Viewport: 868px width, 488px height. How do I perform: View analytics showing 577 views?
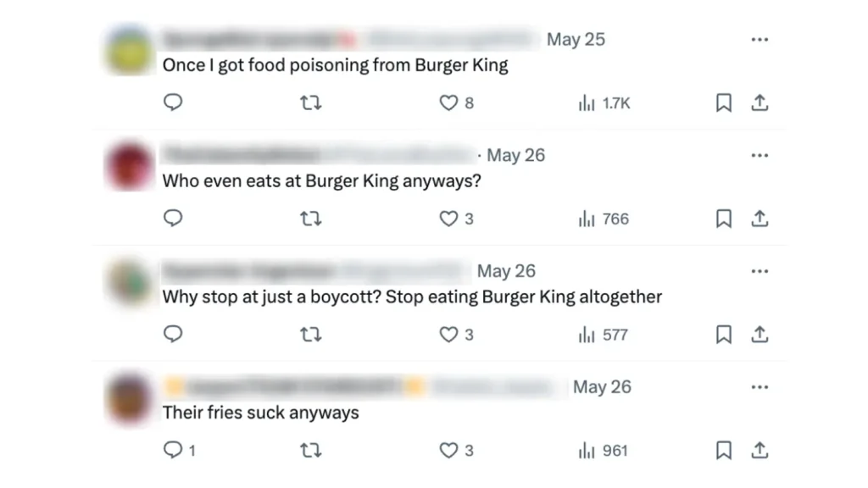pos(604,335)
